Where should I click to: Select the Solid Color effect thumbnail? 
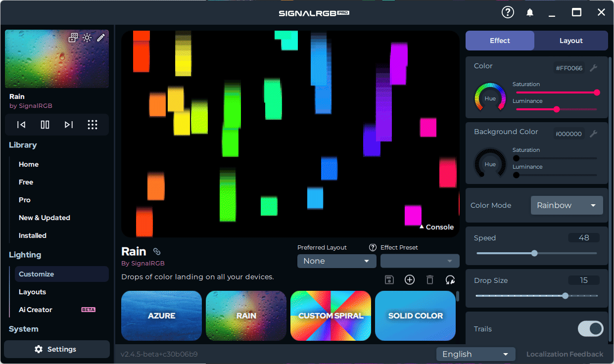(415, 316)
